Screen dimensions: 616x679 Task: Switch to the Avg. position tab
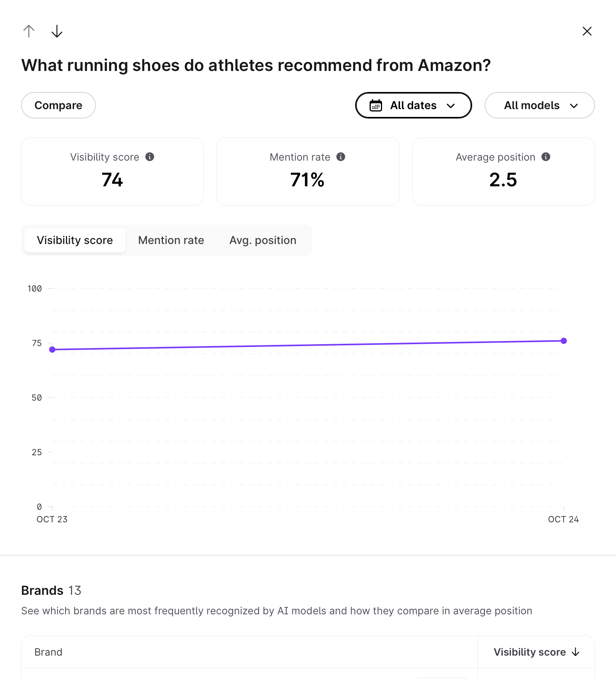pyautogui.click(x=263, y=240)
